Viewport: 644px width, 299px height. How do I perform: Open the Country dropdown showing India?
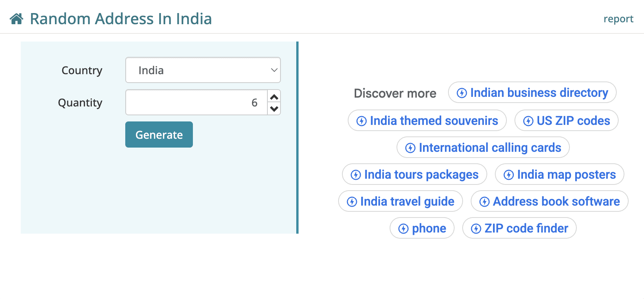tap(203, 70)
